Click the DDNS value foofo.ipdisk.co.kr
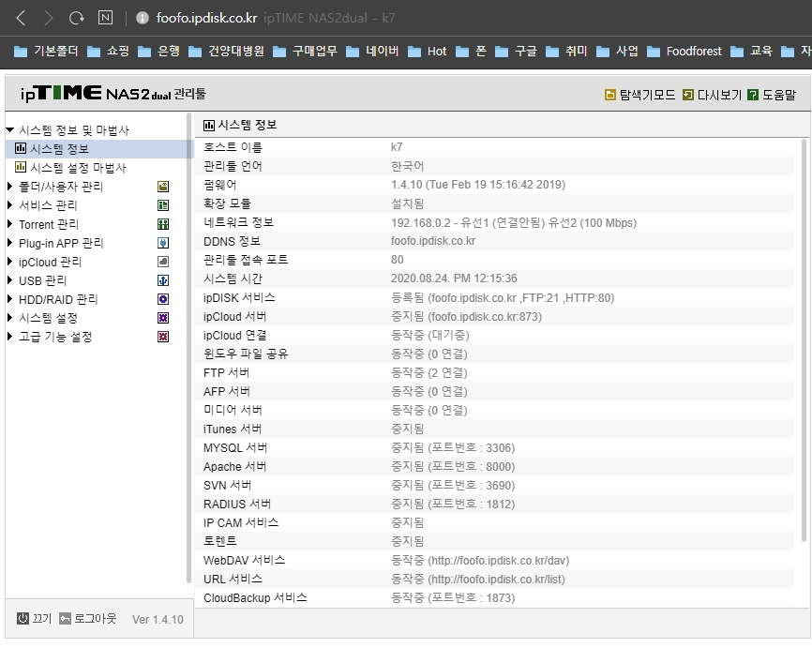The width and height of the screenshot is (812, 648). (433, 241)
